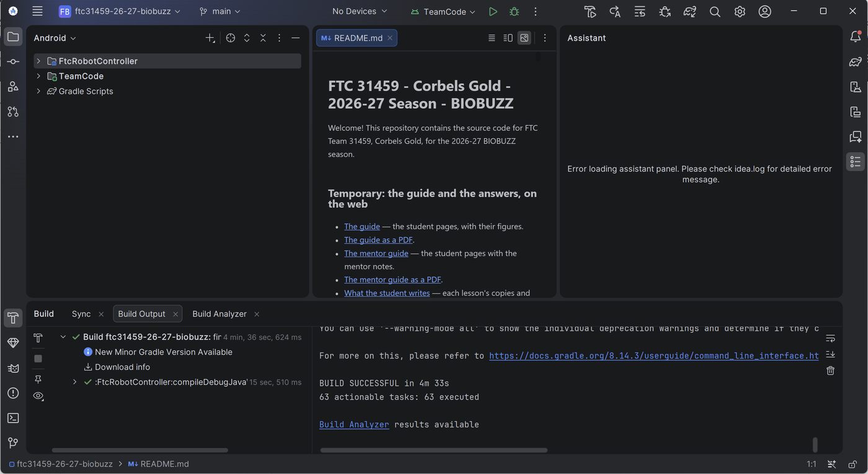Toggle soft-wrap in the build output

[831, 338]
